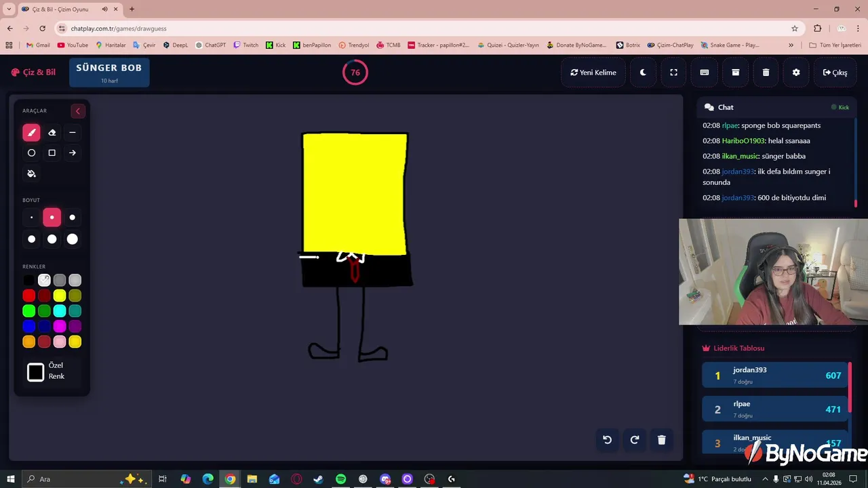This screenshot has height=488, width=868.
Task: Select the rectangle shape tool
Action: click(52, 153)
